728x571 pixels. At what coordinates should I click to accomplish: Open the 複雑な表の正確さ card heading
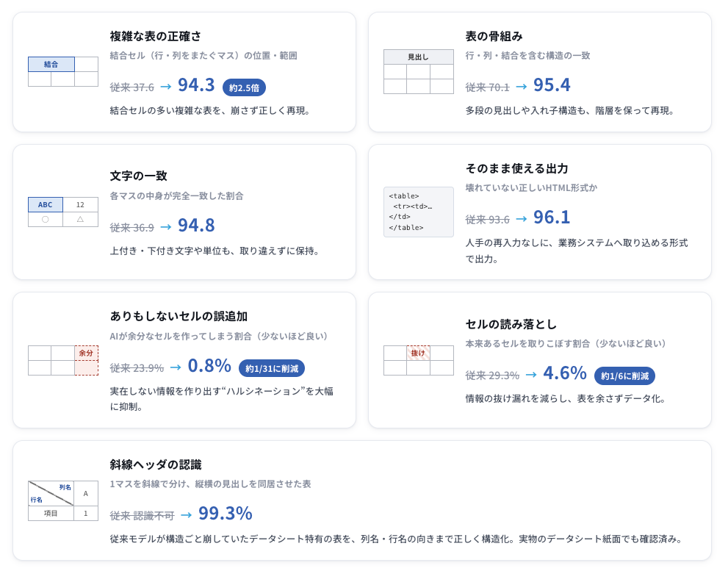[x=156, y=36]
